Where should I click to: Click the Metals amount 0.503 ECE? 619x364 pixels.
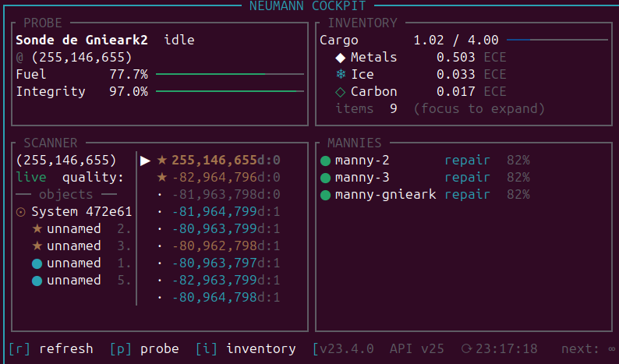tap(472, 57)
